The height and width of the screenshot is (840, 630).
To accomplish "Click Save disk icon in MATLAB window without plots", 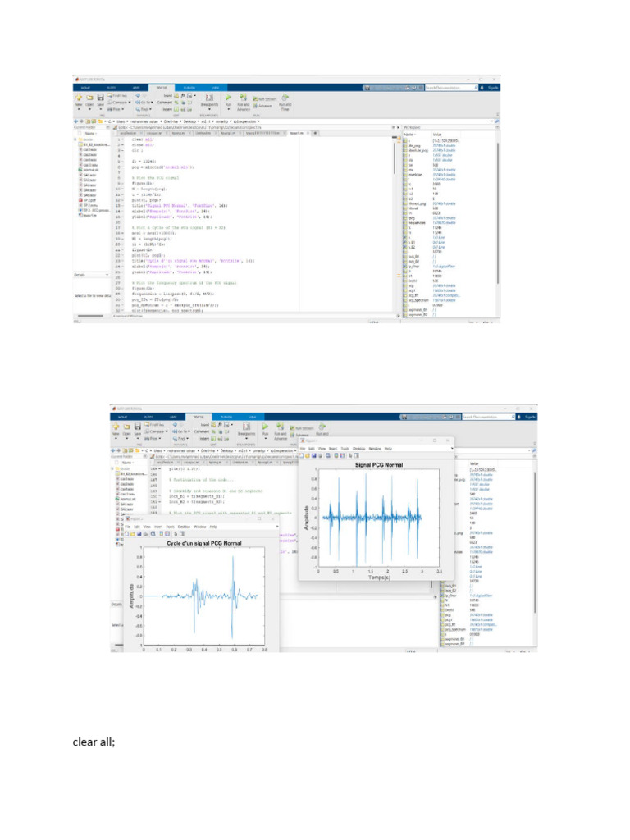I will coord(101,97).
